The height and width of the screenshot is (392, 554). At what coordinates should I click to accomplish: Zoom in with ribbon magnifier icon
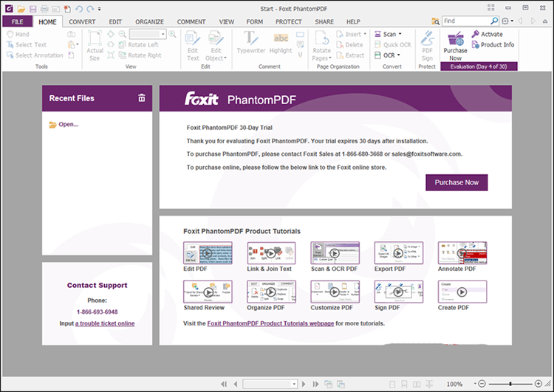pyautogui.click(x=172, y=34)
